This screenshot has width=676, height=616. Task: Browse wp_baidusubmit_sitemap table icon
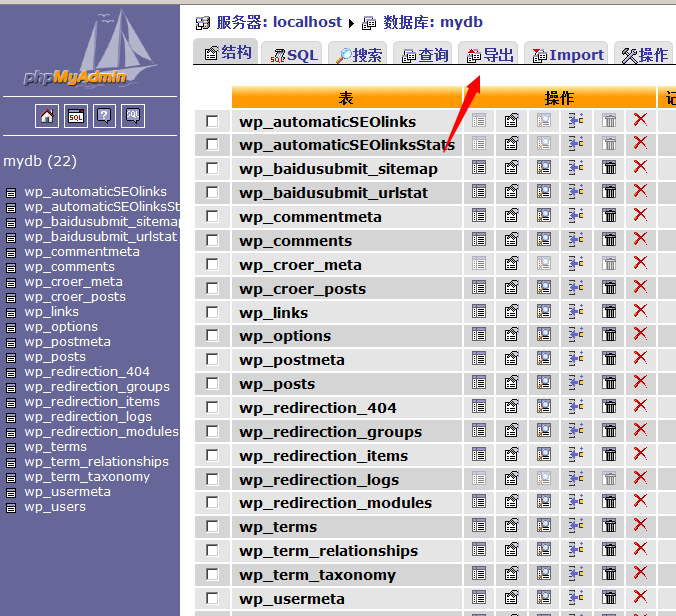click(x=479, y=167)
